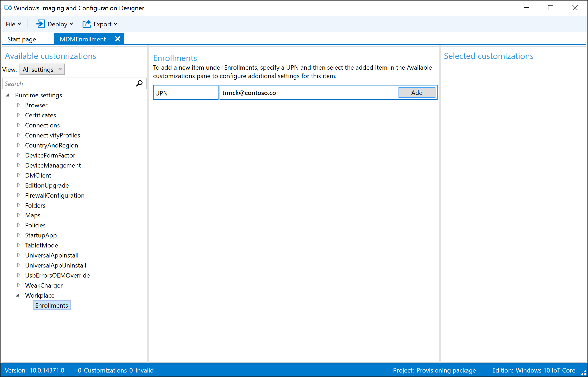Maximize the Configuration Designer window
588x377 pixels.
tap(551, 8)
